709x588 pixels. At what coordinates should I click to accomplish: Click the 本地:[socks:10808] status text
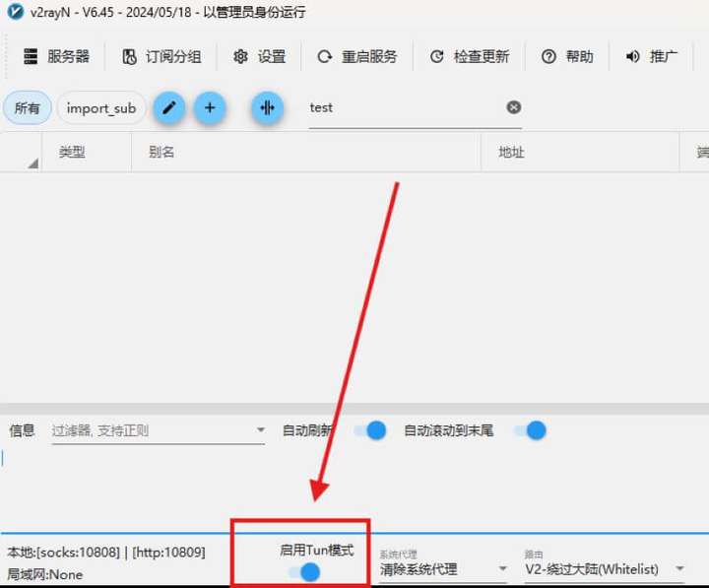click(105, 553)
